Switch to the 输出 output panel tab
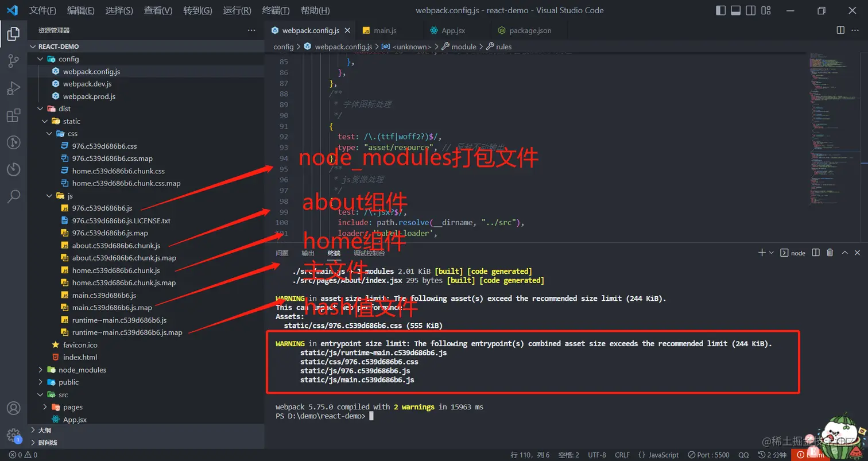Viewport: 868px width, 461px height. click(308, 253)
